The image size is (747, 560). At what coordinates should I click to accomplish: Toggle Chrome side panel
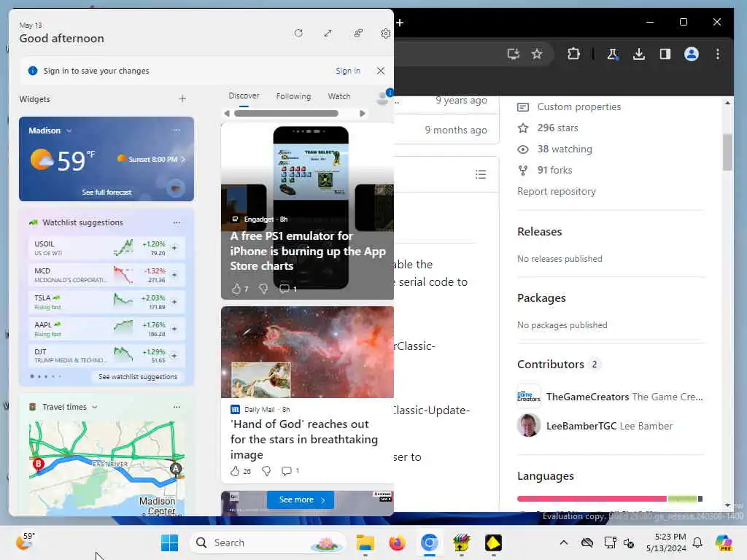665,54
